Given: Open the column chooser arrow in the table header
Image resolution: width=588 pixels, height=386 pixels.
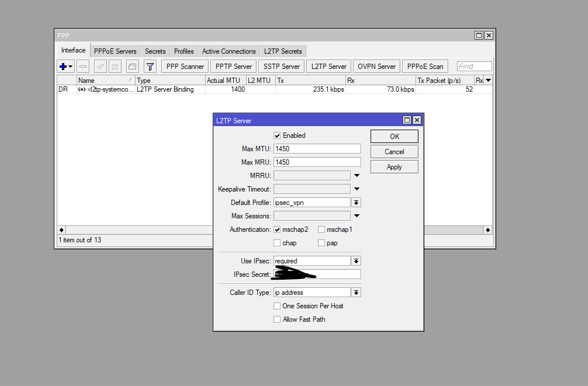Looking at the screenshot, I should click(x=488, y=80).
